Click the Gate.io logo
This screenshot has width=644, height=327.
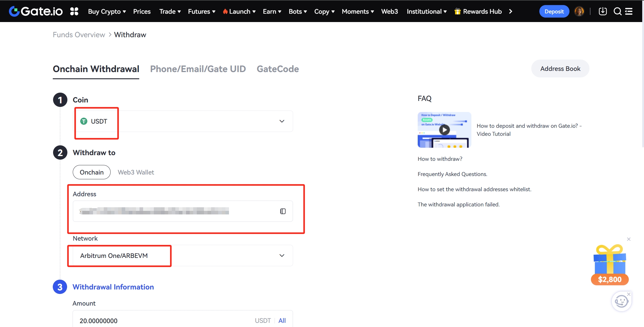pyautogui.click(x=36, y=11)
